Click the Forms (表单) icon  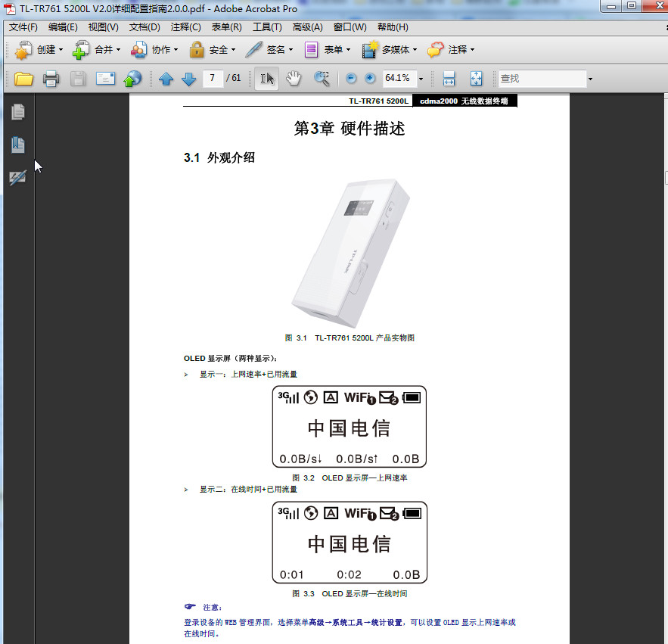pos(312,50)
